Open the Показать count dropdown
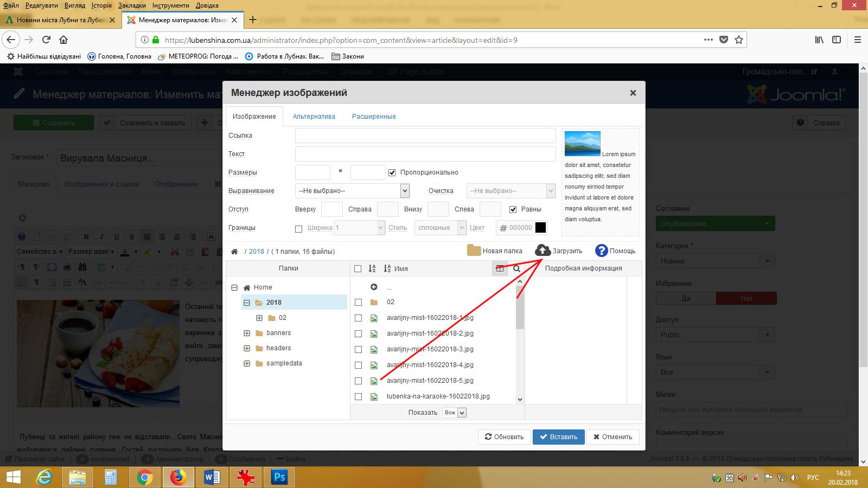Screen dimensions: 868x488 coord(454,413)
